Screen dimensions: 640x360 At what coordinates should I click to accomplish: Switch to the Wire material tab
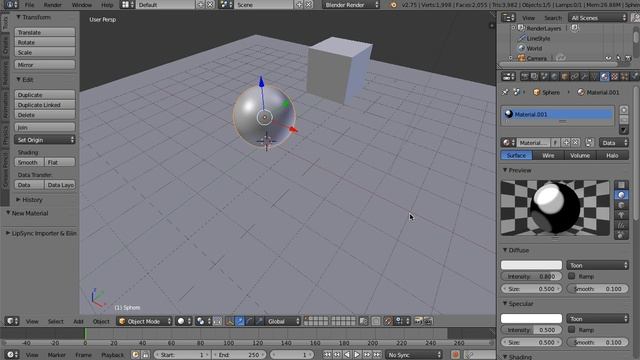pyautogui.click(x=548, y=156)
